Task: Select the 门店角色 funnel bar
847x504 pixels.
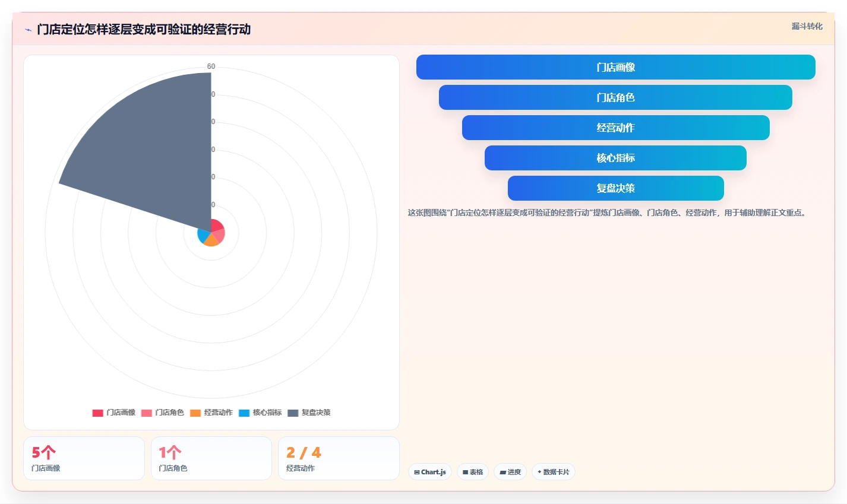Action: point(615,97)
